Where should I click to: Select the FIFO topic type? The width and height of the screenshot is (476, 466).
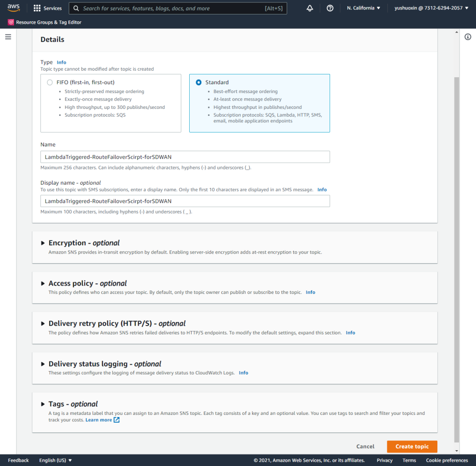pos(50,82)
